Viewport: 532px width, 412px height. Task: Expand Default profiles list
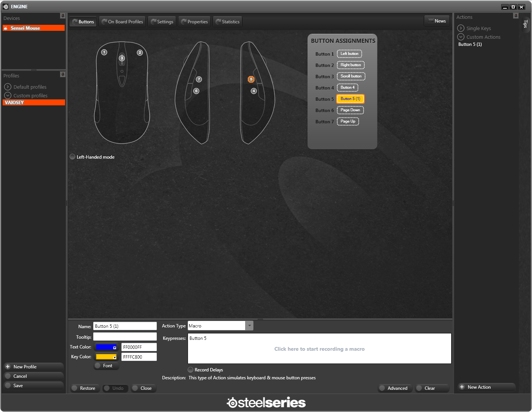[8, 87]
